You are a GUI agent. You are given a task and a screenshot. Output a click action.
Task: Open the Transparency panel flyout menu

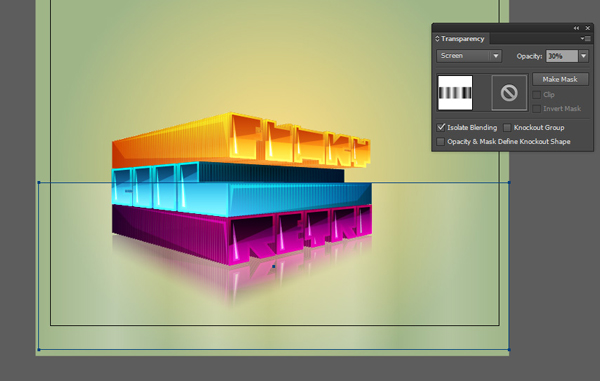(585, 39)
